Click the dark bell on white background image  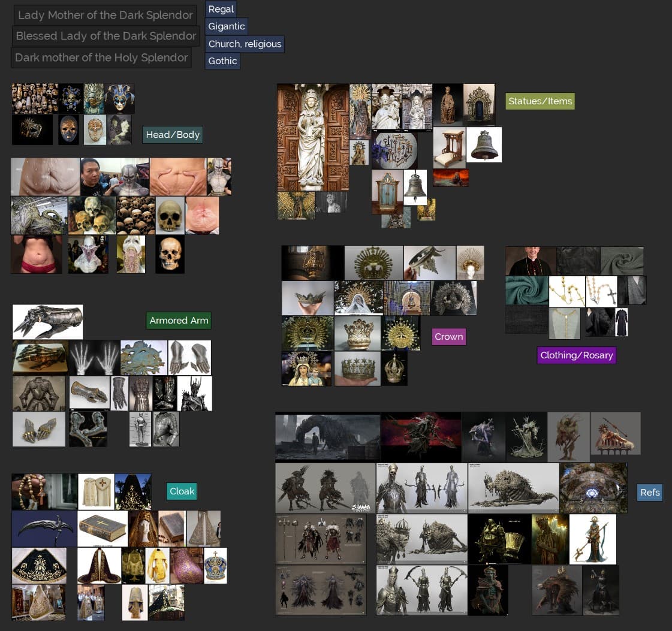(484, 144)
